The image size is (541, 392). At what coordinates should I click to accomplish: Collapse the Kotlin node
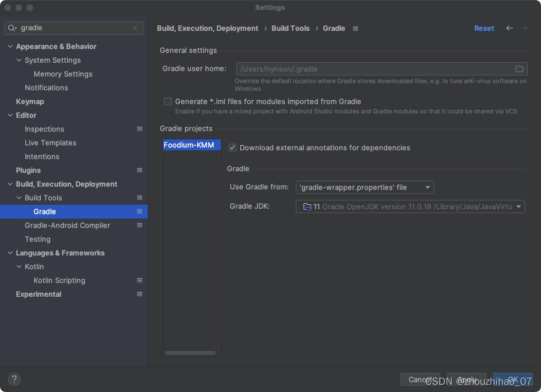(19, 267)
